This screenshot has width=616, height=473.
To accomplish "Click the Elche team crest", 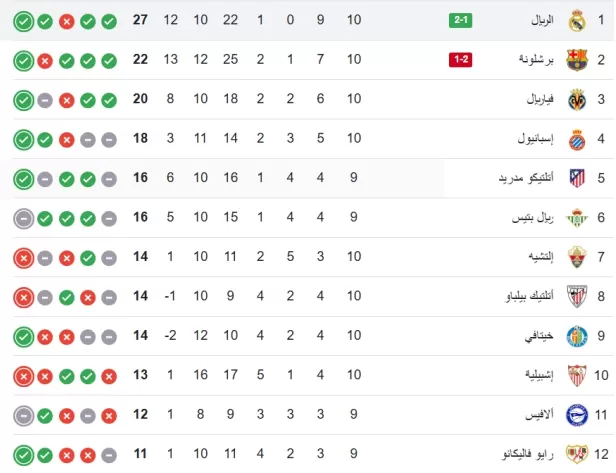I will pyautogui.click(x=576, y=257).
